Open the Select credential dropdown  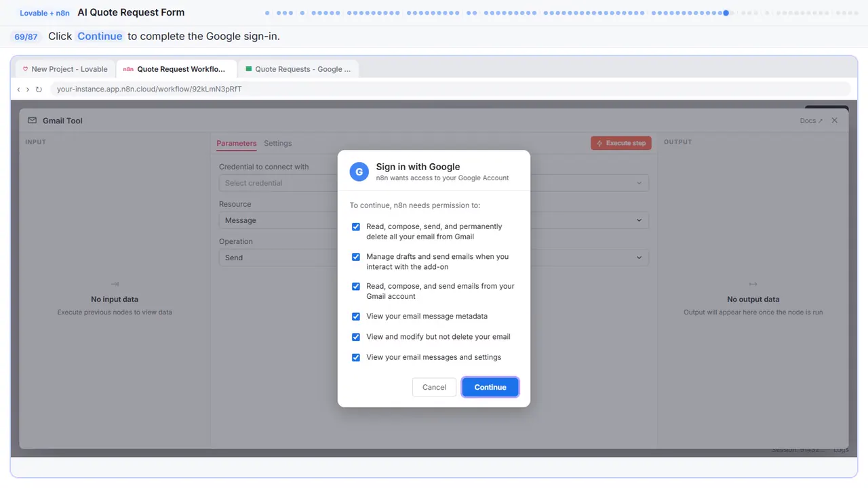coord(434,183)
